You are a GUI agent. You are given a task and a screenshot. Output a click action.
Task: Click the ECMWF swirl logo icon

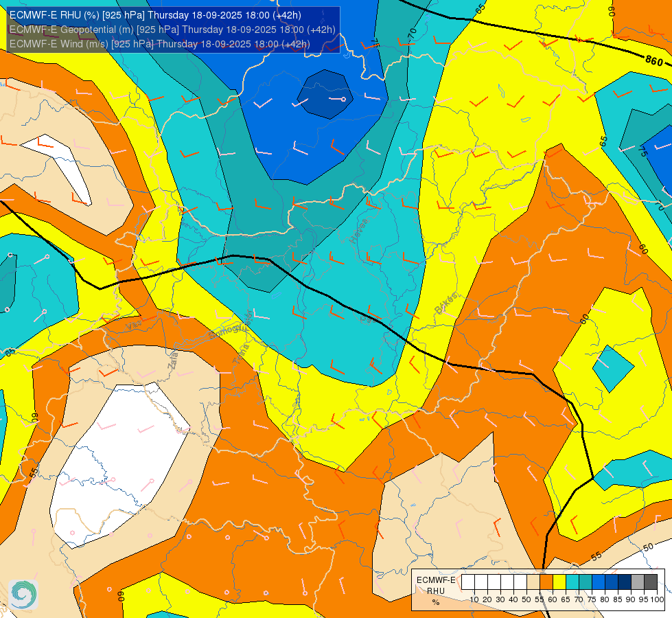pos(23,594)
